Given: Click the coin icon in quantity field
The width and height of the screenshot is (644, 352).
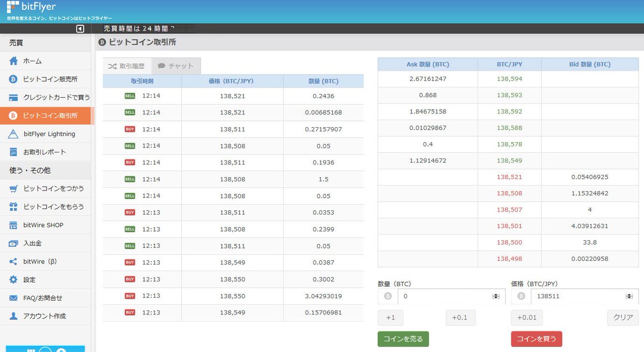Looking at the screenshot, I should tap(387, 296).
